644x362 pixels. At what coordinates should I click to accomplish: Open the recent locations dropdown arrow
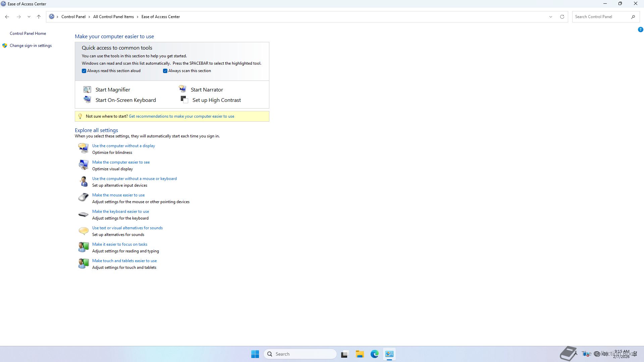[29, 17]
